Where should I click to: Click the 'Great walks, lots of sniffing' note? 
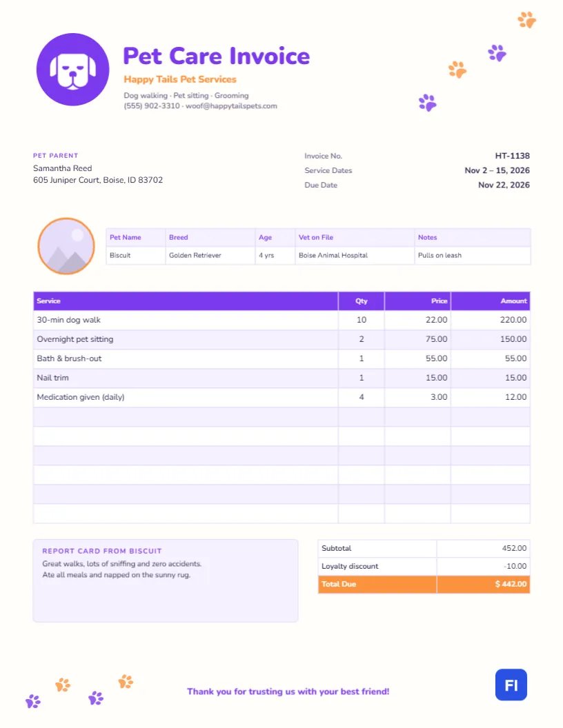122,564
